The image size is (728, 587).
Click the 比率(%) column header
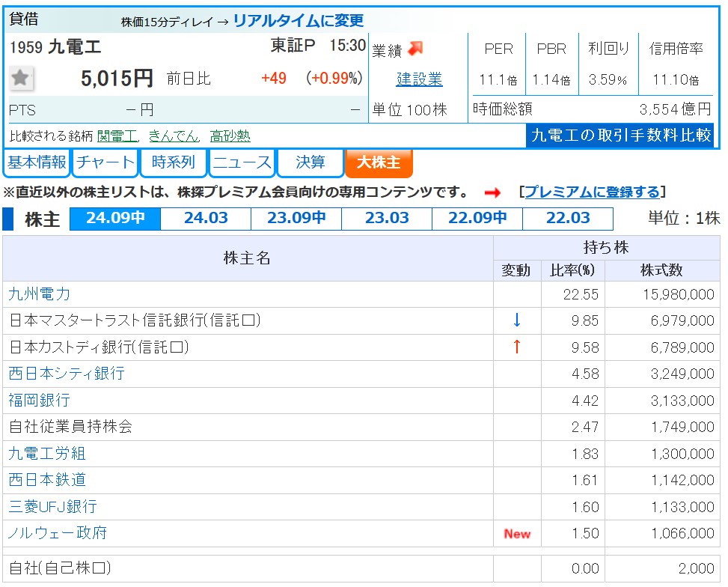point(572,270)
